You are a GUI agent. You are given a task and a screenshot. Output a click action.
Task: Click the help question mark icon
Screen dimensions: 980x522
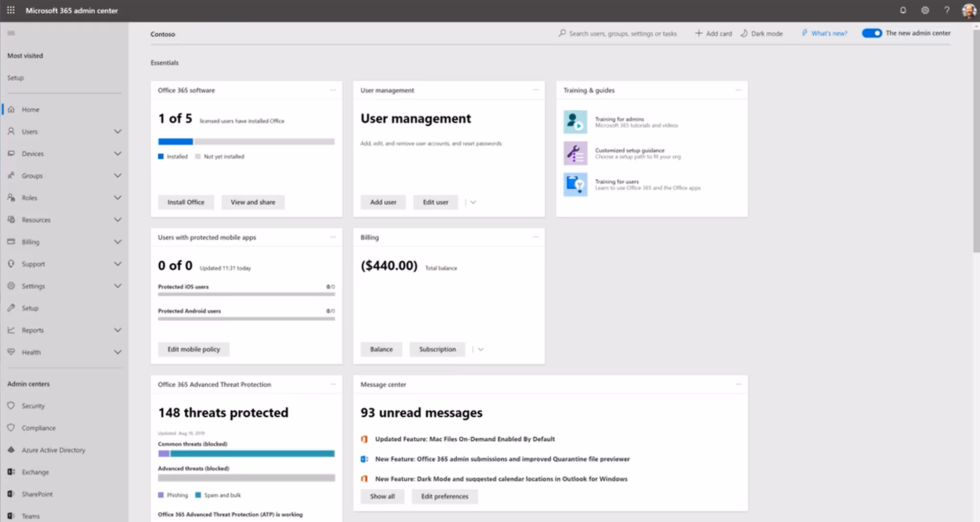947,10
